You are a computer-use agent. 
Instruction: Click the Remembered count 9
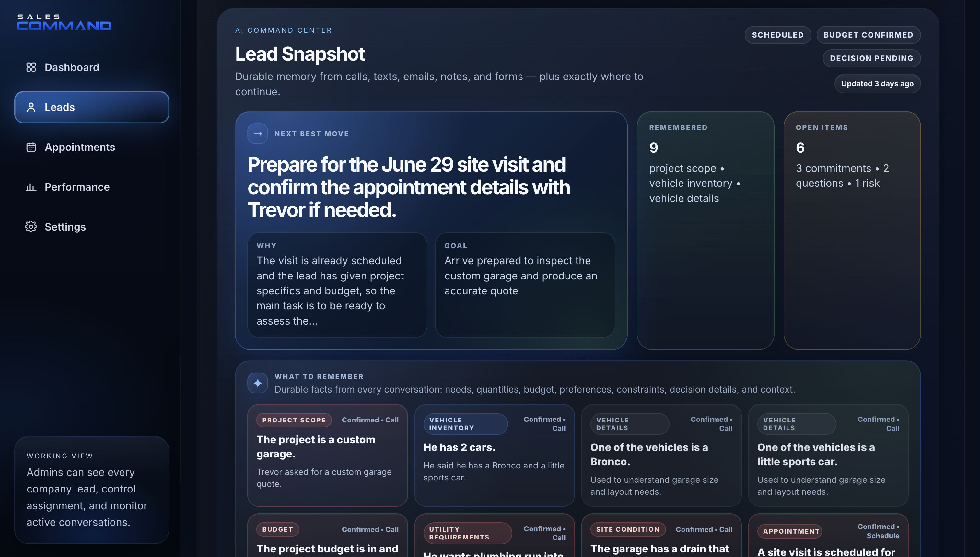tap(653, 147)
